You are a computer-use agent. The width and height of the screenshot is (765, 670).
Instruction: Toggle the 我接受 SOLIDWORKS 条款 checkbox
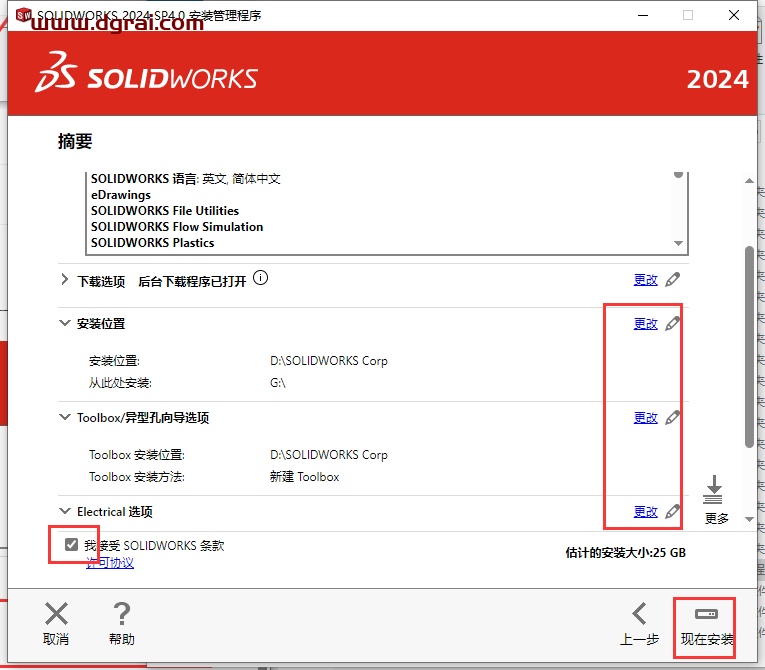pyautogui.click(x=71, y=545)
